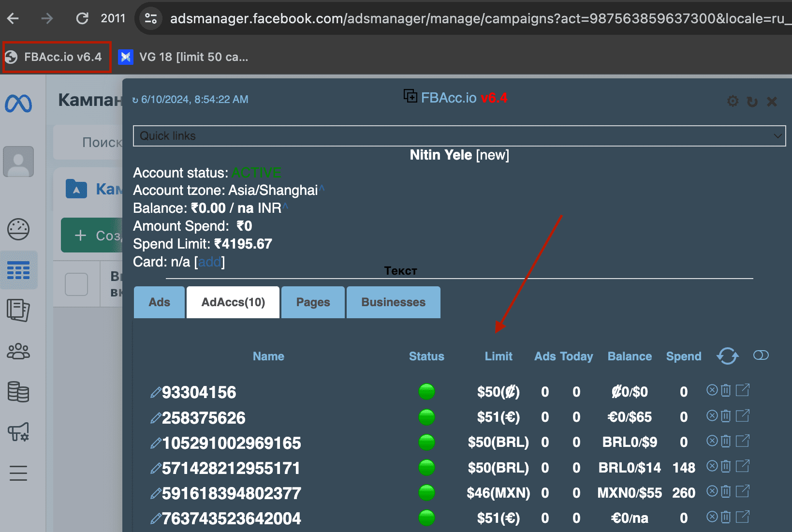Click the circled X icon for 591618394802377
The height and width of the screenshot is (532, 792).
712,491
